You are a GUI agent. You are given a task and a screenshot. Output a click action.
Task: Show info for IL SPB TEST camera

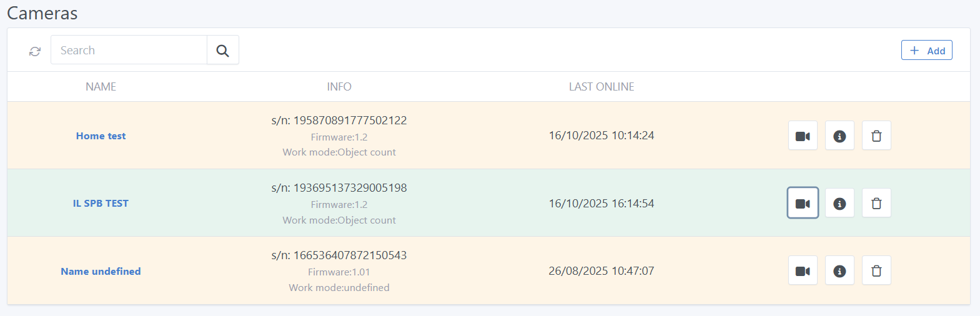tap(839, 204)
